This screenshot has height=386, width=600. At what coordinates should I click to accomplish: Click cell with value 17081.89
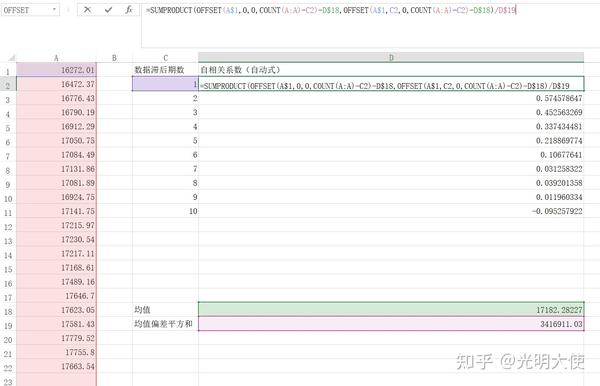coord(57,183)
